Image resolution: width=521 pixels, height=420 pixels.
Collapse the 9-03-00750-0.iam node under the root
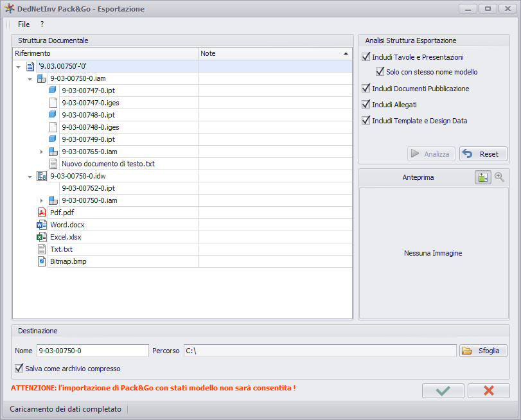tap(30, 80)
